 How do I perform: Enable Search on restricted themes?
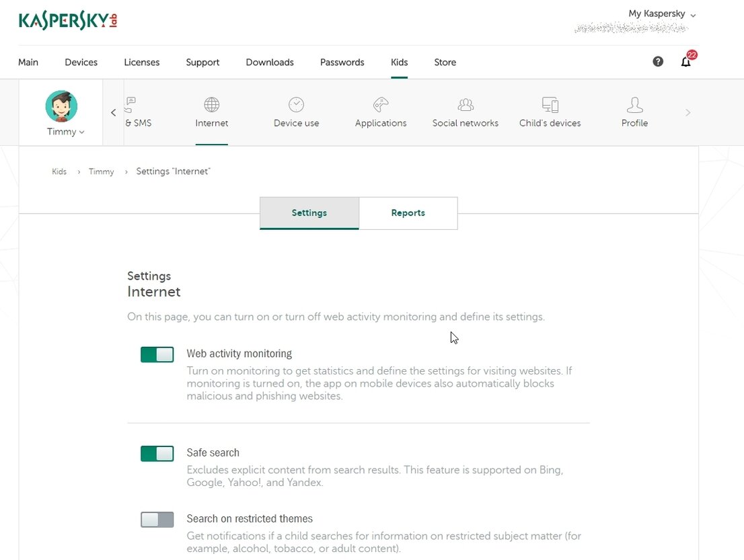[x=157, y=519]
